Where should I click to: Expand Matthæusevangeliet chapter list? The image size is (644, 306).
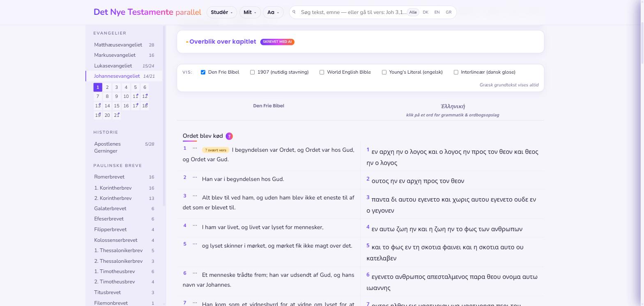point(124,45)
